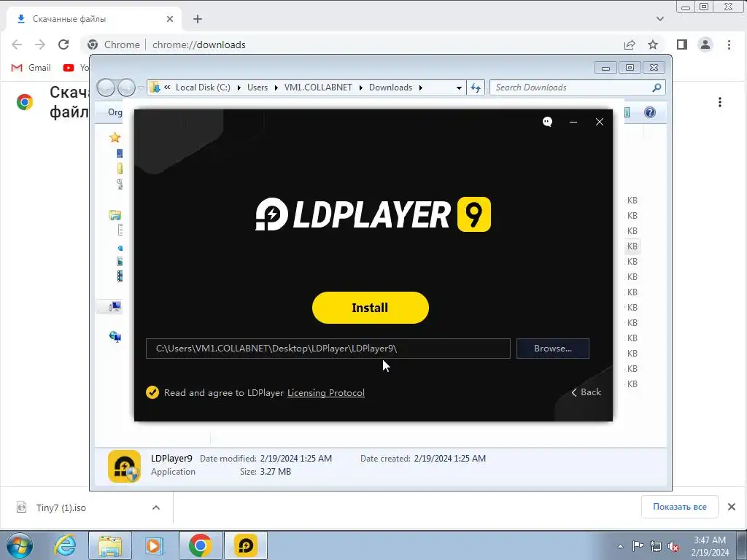Toggle the Chrome side panel icon
Viewport: 747px width, 560px height.
[682, 44]
